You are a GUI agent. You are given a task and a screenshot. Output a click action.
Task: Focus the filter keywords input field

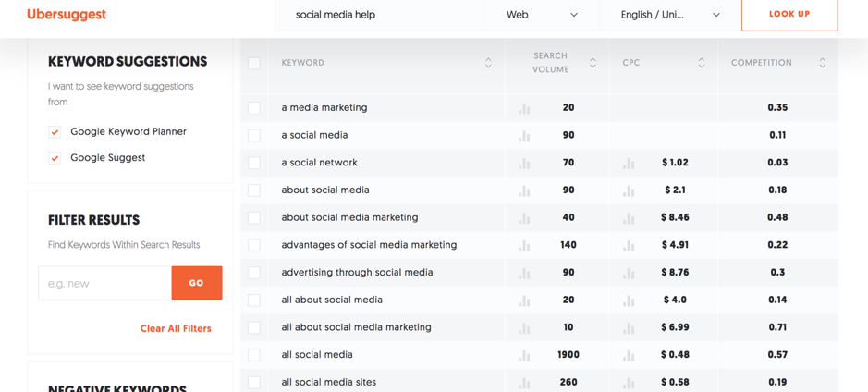[x=104, y=283]
